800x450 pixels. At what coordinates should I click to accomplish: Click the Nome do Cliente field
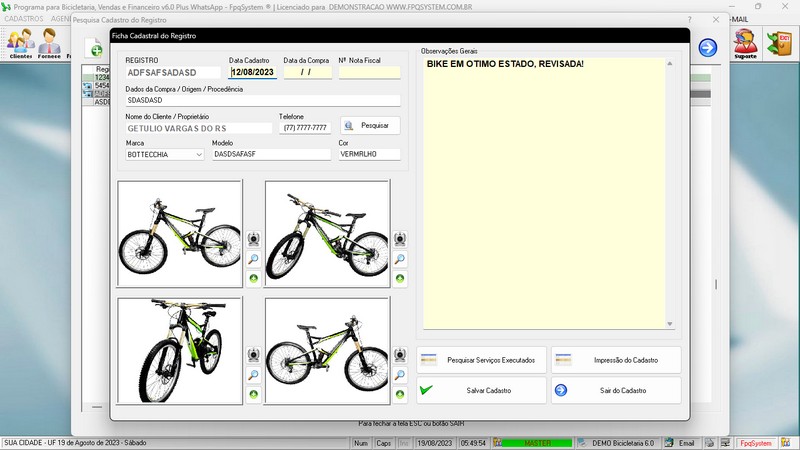click(x=198, y=128)
